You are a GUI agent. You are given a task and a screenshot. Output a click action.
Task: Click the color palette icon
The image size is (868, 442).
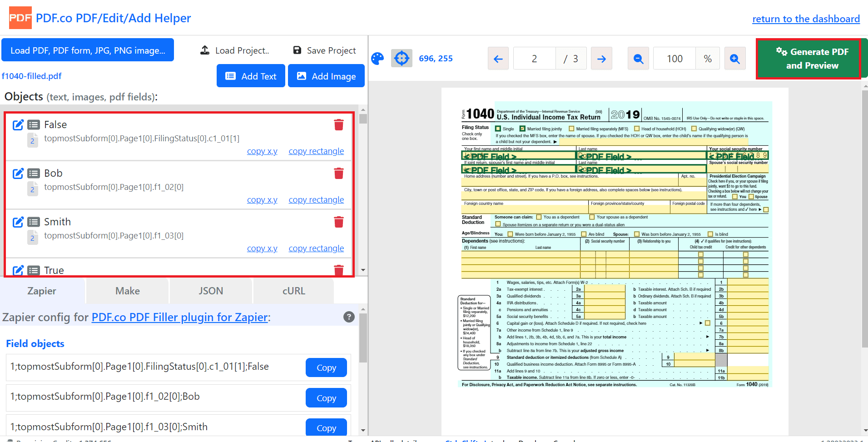[377, 59]
